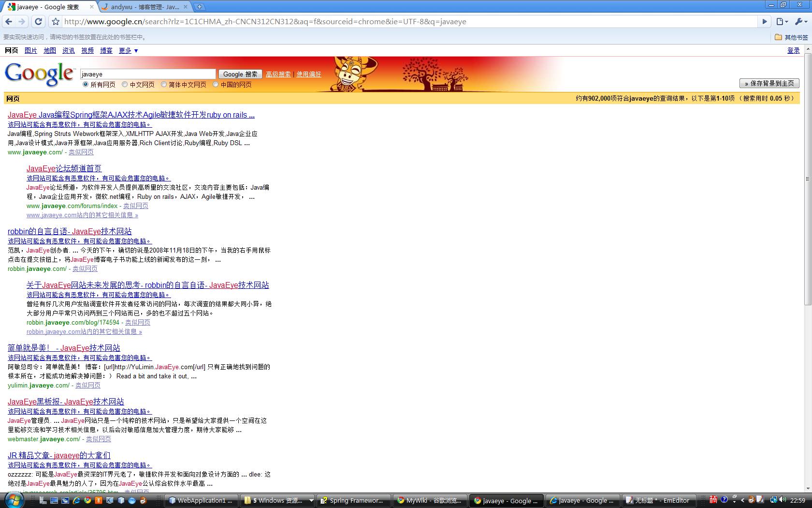Switch to MyWiki 谷歌浏览 taskbar window
812x508 pixels.
[430, 500]
